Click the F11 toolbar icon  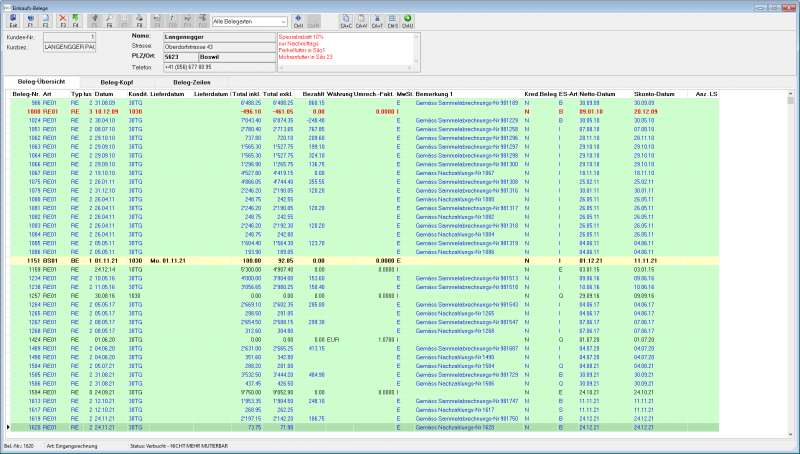click(187, 21)
